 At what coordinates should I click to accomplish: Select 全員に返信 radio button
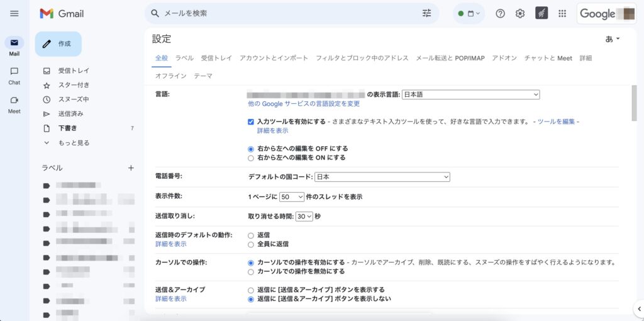click(x=251, y=244)
